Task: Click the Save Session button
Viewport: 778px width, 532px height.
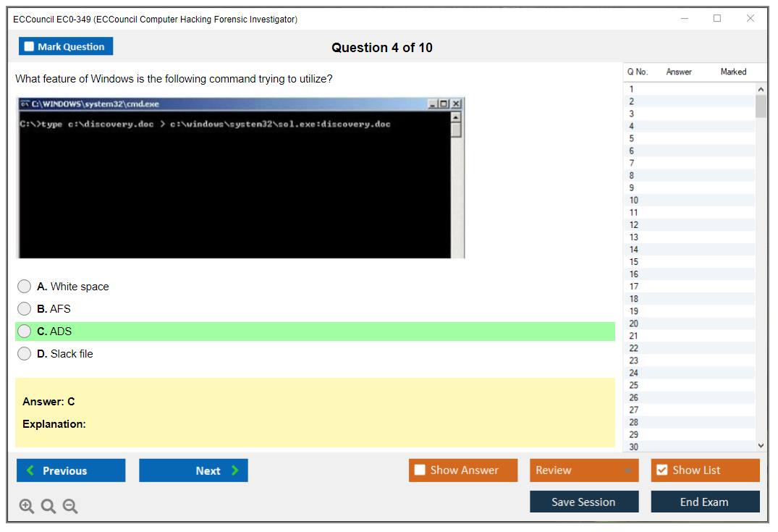Action: click(584, 502)
